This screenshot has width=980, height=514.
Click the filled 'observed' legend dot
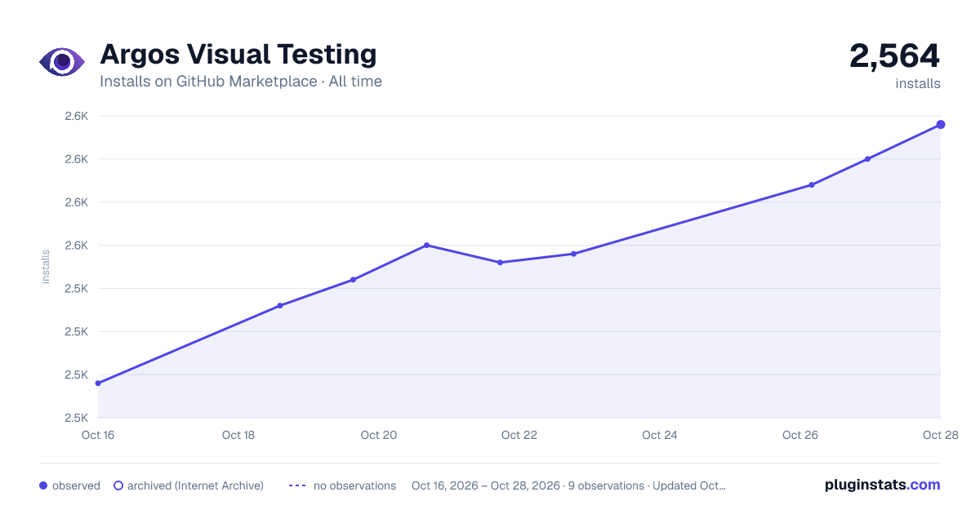tap(43, 485)
